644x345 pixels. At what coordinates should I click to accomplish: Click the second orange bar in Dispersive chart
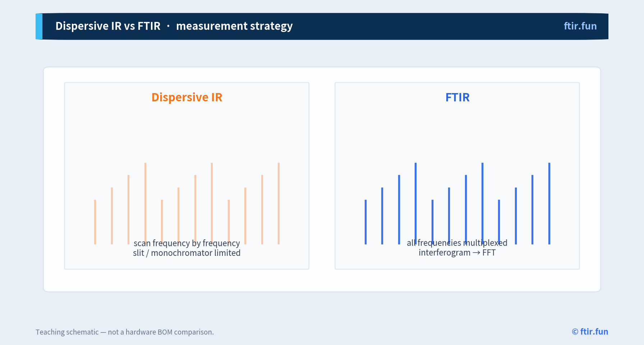112,216
